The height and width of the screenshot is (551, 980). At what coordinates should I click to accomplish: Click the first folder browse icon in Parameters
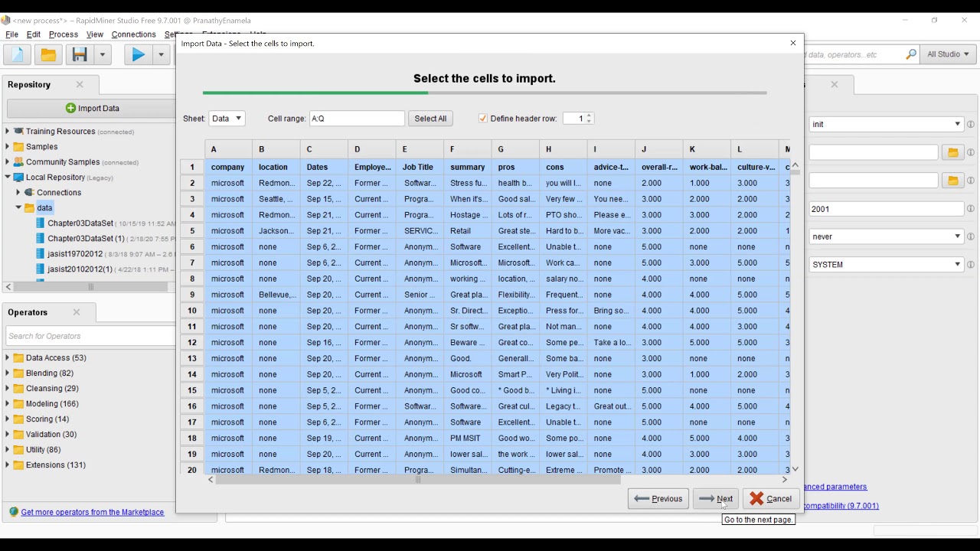952,152
